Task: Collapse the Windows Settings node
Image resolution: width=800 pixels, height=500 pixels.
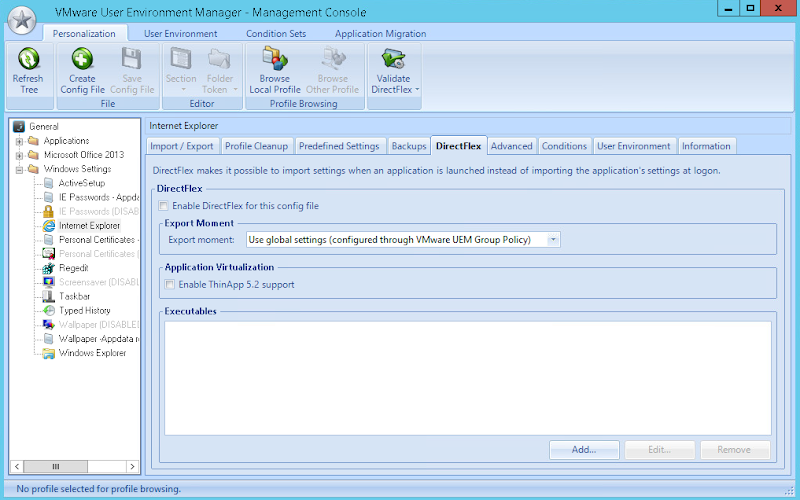Action: click(x=19, y=169)
